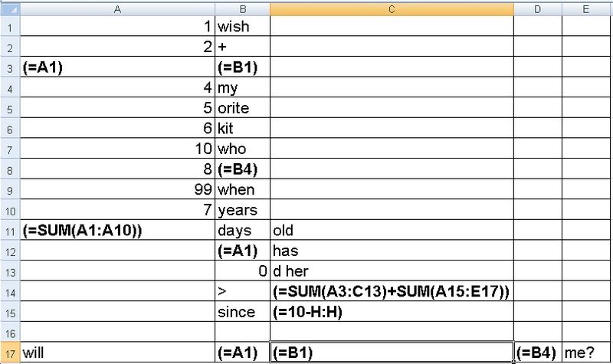
Task: Click the highlighted column C header
Action: pos(391,8)
